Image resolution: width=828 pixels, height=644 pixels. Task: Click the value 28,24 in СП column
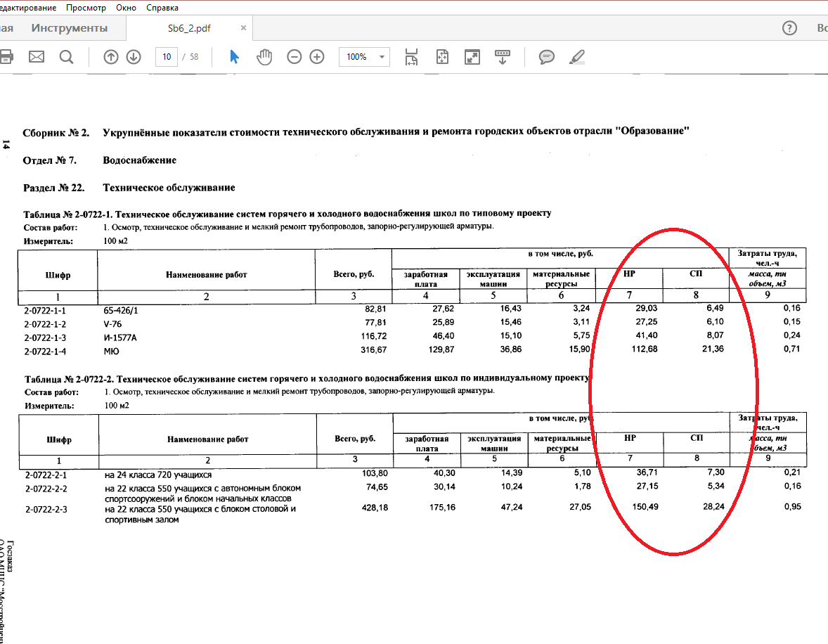[714, 507]
